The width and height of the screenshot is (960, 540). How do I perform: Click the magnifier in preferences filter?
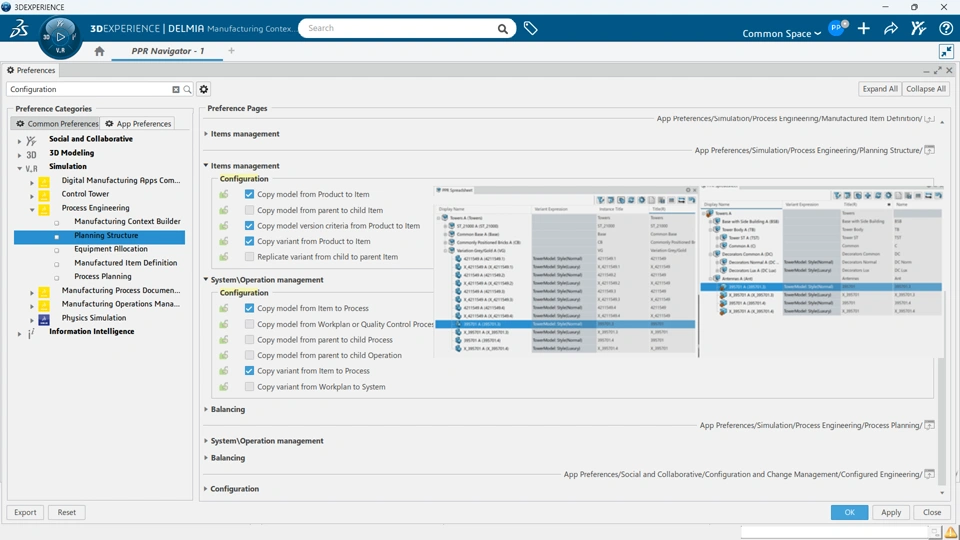[187, 89]
